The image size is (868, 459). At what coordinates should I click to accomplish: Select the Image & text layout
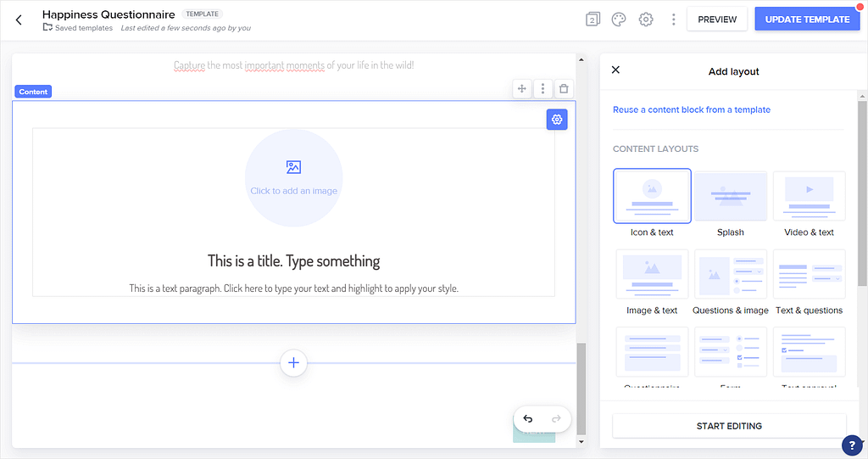click(x=652, y=274)
